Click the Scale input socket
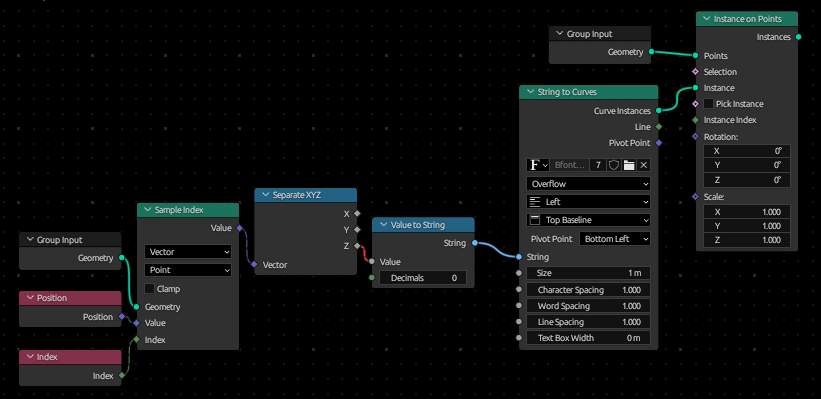The width and height of the screenshot is (821, 399). [x=695, y=197]
